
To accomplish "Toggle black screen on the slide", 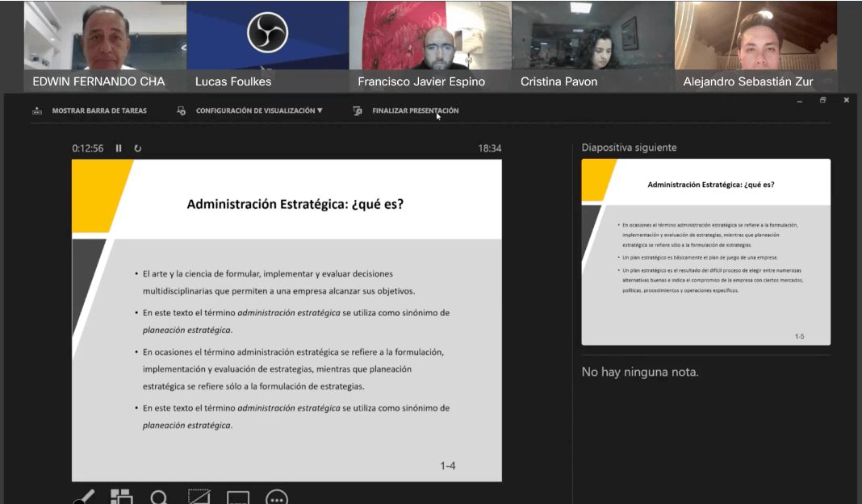I will click(199, 498).
